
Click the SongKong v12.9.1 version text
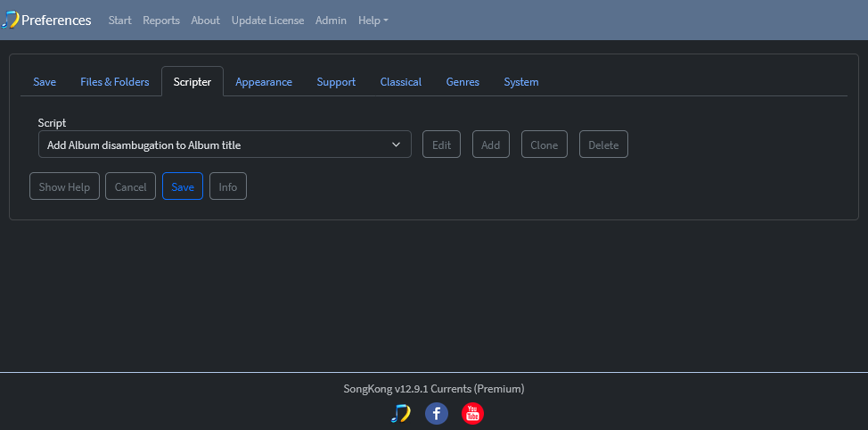pyautogui.click(x=434, y=388)
